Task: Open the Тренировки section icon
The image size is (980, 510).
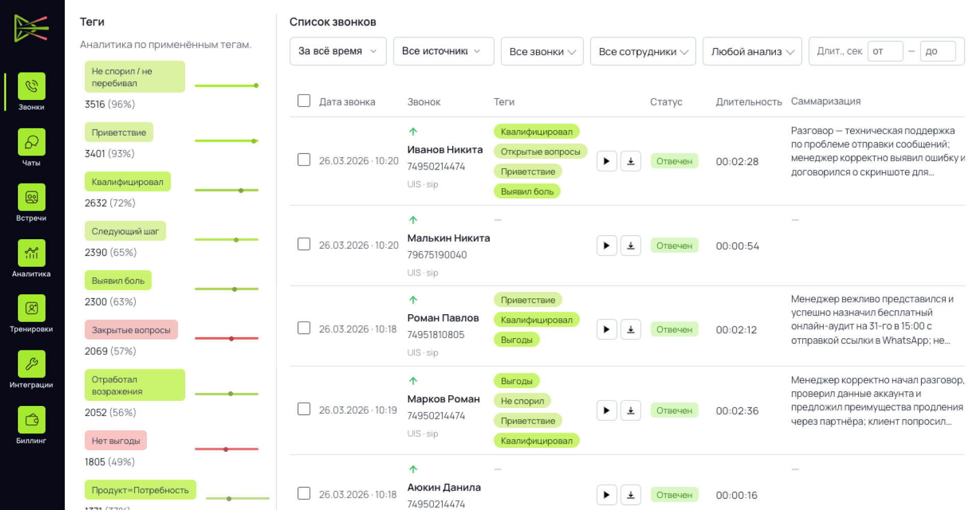Action: pos(32,309)
